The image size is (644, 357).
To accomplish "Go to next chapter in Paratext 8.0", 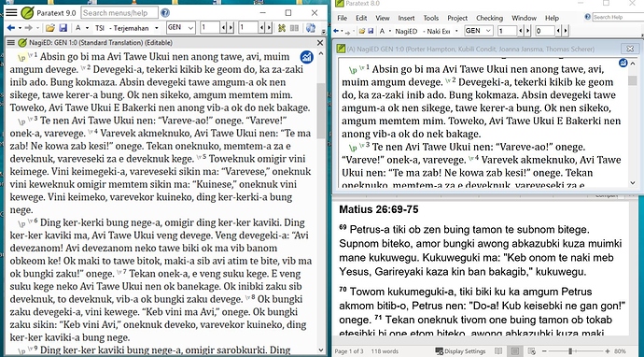I will click(527, 31).
